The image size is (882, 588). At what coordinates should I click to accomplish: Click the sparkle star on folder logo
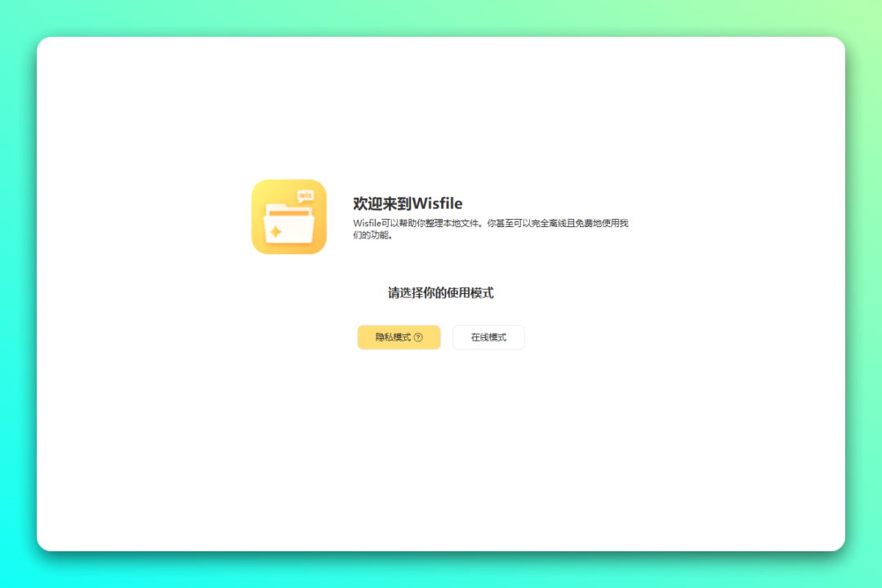[x=276, y=232]
